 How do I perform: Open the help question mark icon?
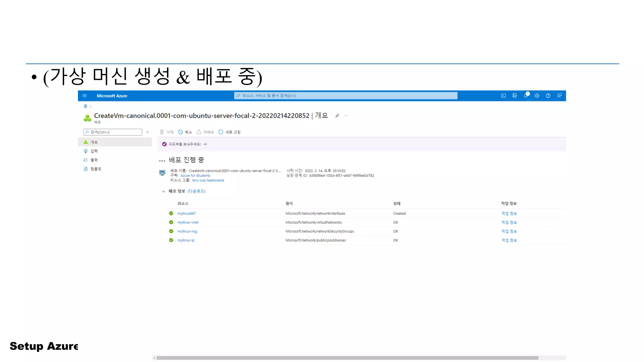(548, 96)
